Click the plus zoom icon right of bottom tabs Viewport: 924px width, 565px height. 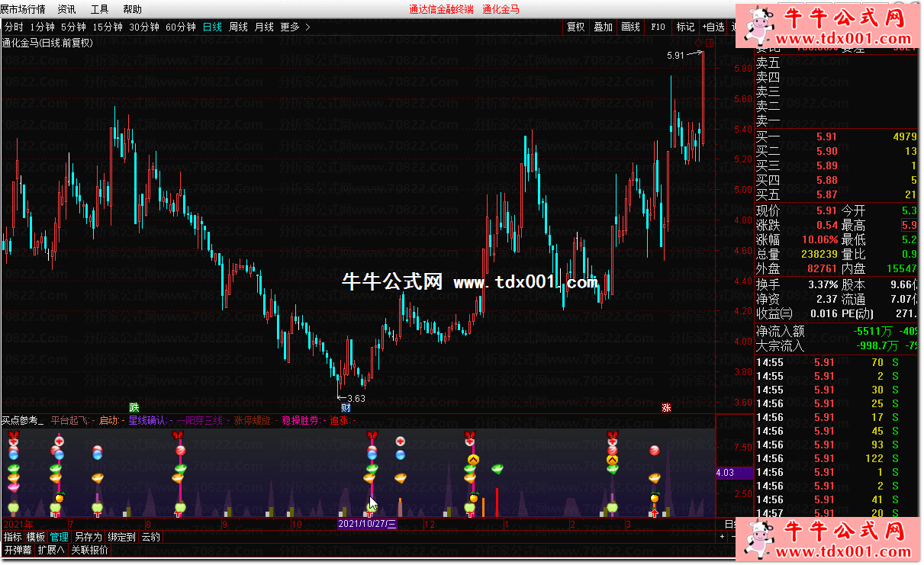(x=722, y=537)
